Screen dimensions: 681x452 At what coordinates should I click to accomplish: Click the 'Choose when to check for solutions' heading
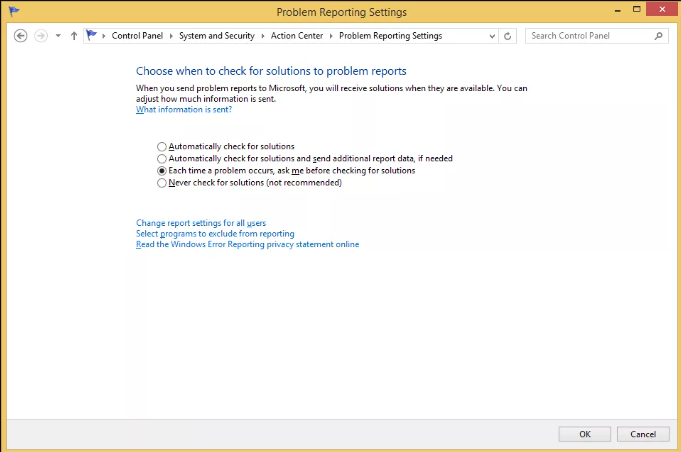[271, 71]
